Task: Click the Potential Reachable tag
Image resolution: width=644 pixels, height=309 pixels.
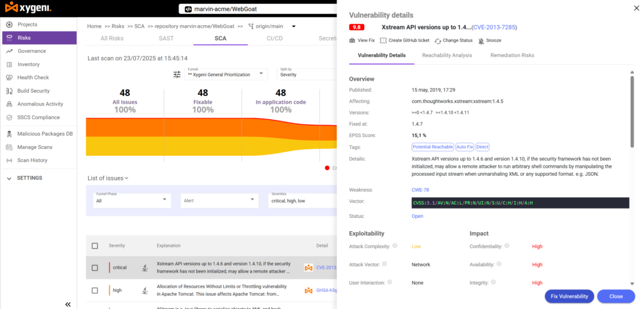Action: (x=433, y=147)
